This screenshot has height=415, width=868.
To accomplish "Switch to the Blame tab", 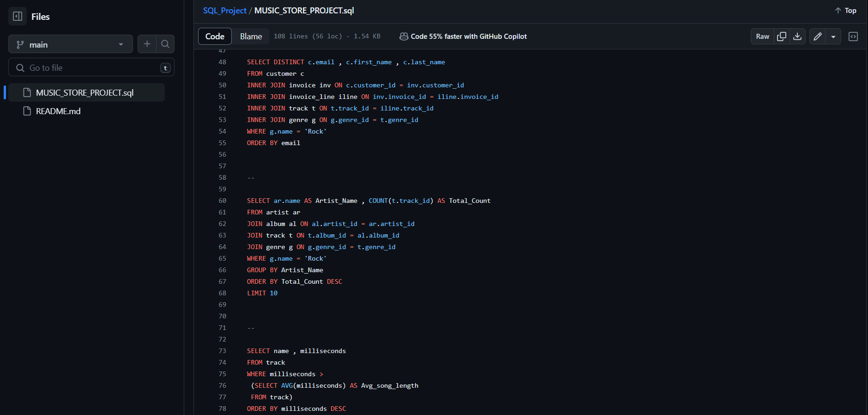I will pos(251,37).
